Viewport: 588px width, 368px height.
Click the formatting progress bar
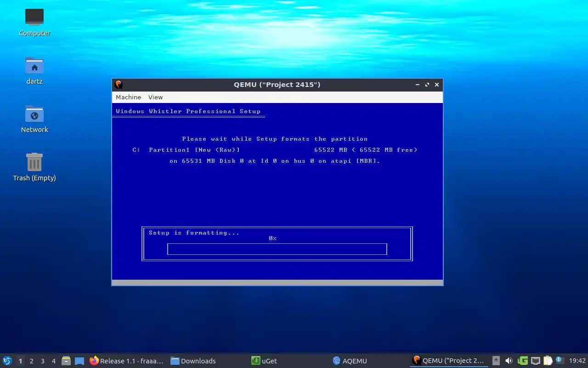277,249
